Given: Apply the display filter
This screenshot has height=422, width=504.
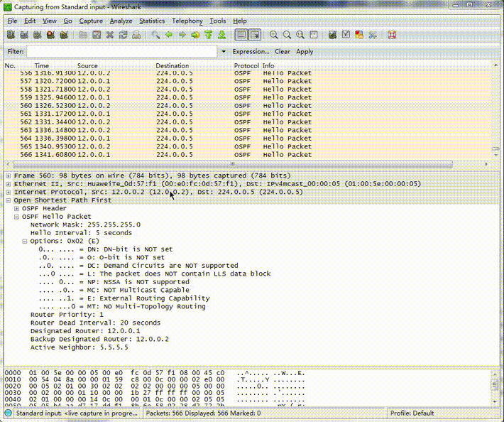Looking at the screenshot, I should pos(305,51).
